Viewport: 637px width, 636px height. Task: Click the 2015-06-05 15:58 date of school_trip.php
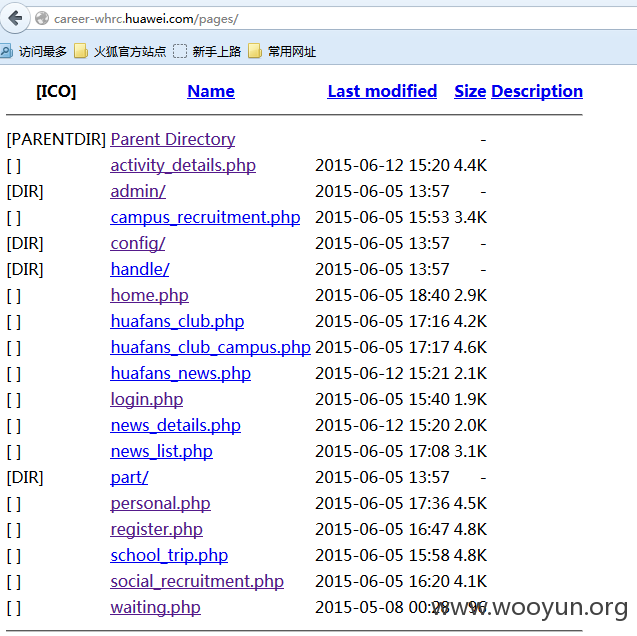point(382,555)
